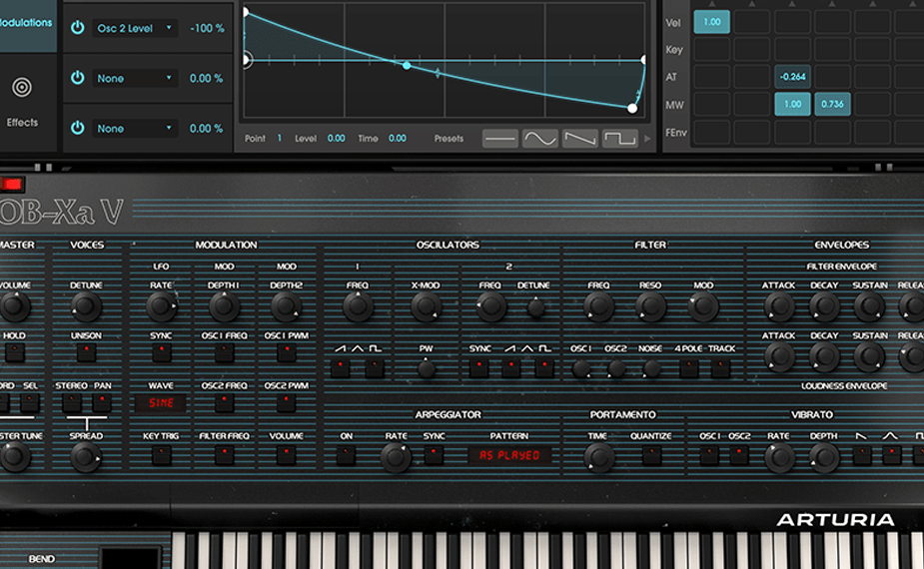Click Oscillator 1 sawtooth waveform button

point(341,367)
